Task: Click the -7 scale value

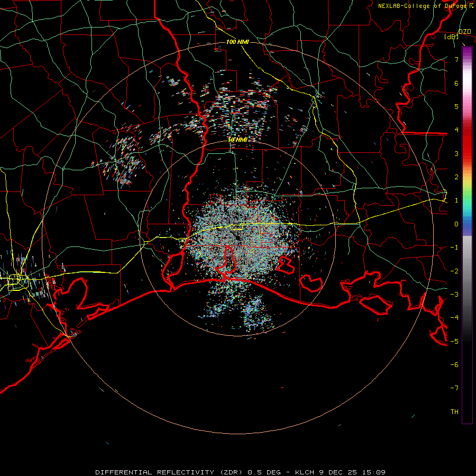Action: click(x=454, y=388)
